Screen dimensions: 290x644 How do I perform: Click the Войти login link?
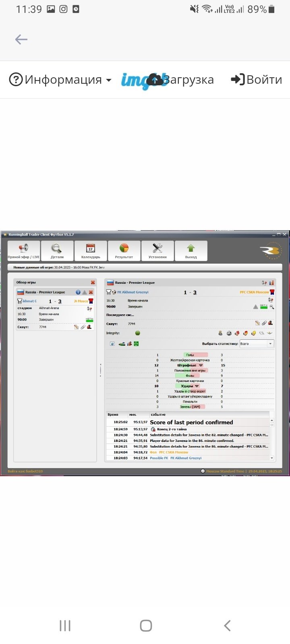point(256,80)
